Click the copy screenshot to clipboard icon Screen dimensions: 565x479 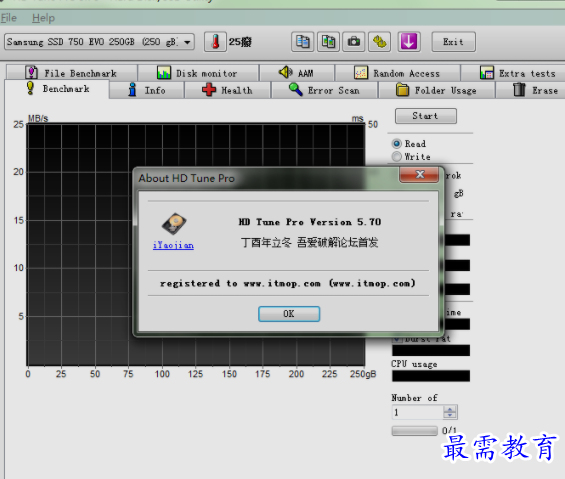point(328,42)
